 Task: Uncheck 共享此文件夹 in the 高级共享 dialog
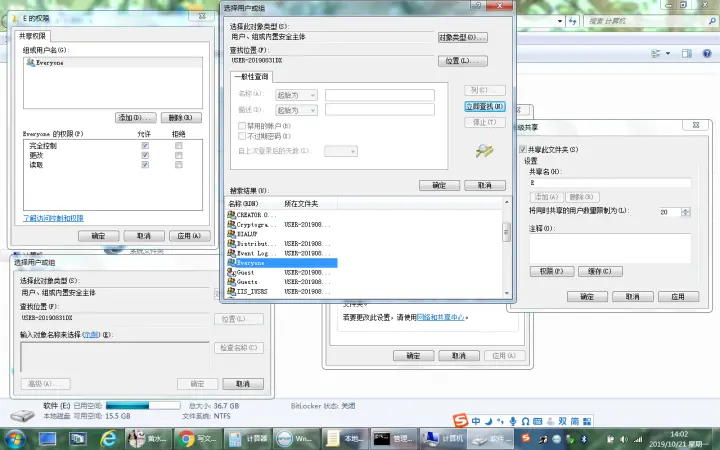(x=523, y=149)
